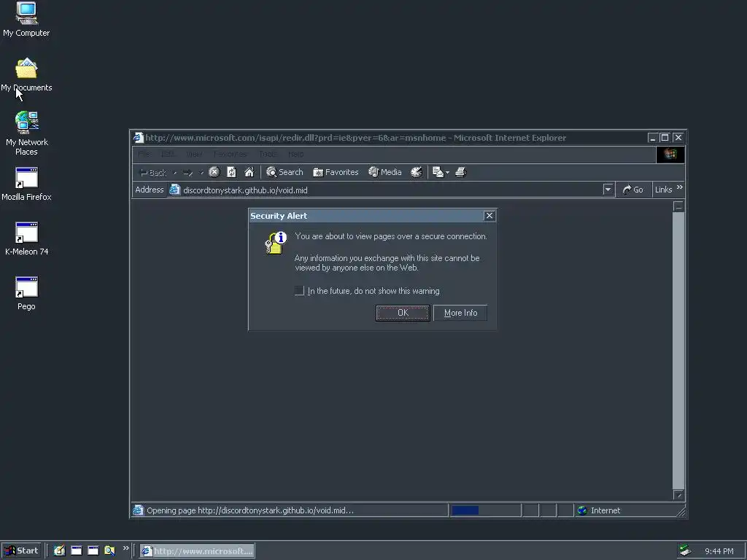Minimize the Internet Explorer window
747x560 pixels.
pyautogui.click(x=653, y=138)
